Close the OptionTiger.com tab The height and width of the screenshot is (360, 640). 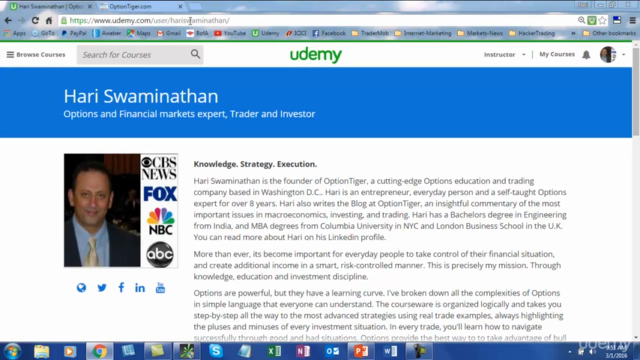click(x=180, y=7)
